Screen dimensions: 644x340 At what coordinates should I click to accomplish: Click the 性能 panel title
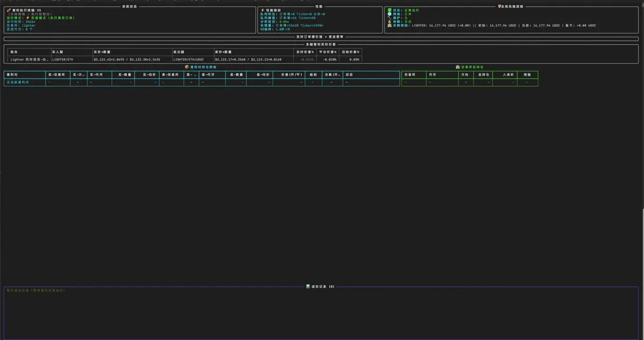(319, 6)
